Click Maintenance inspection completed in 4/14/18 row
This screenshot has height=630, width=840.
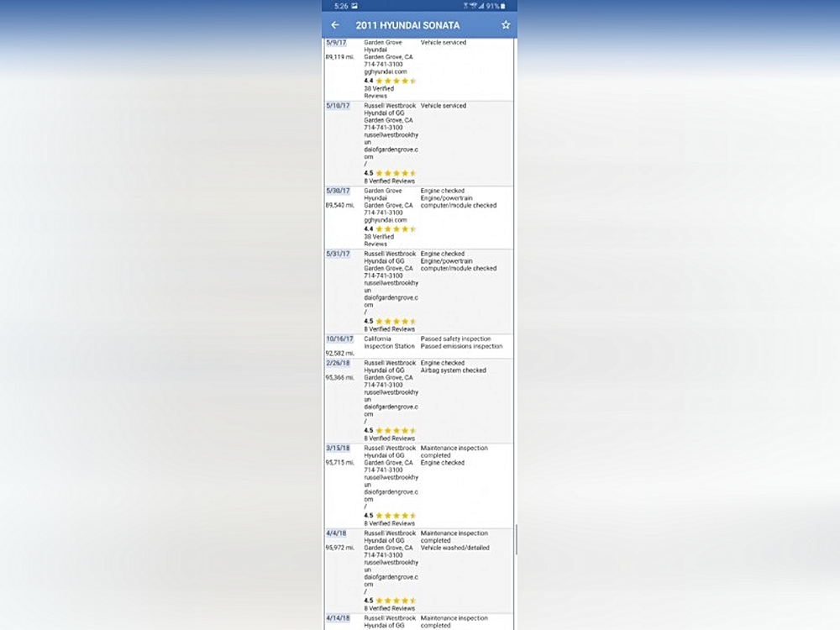454,622
